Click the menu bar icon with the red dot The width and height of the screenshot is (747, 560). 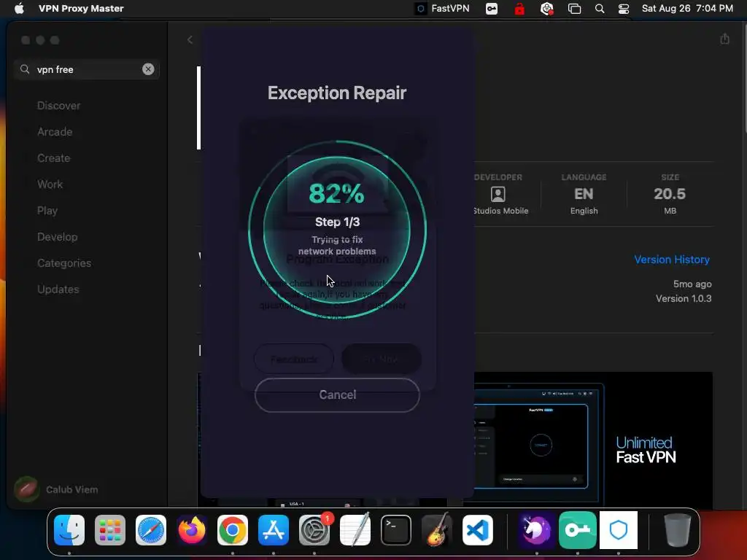coord(547,9)
